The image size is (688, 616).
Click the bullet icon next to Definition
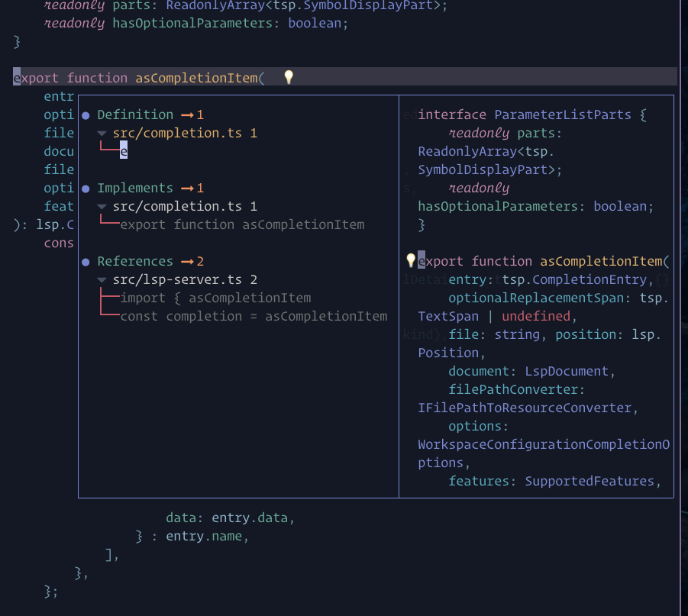86,114
